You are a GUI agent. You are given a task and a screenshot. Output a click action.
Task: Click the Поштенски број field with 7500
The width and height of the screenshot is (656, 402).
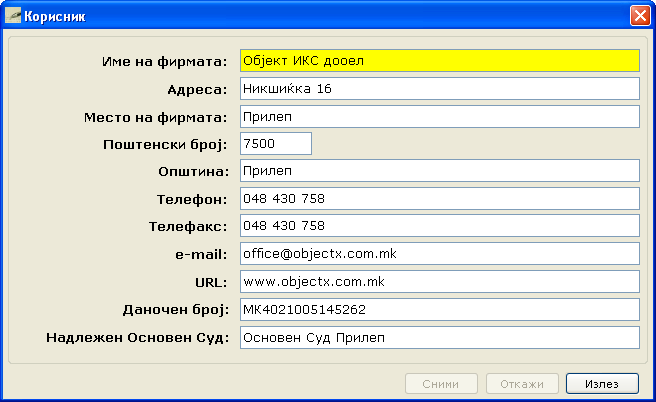coord(276,144)
